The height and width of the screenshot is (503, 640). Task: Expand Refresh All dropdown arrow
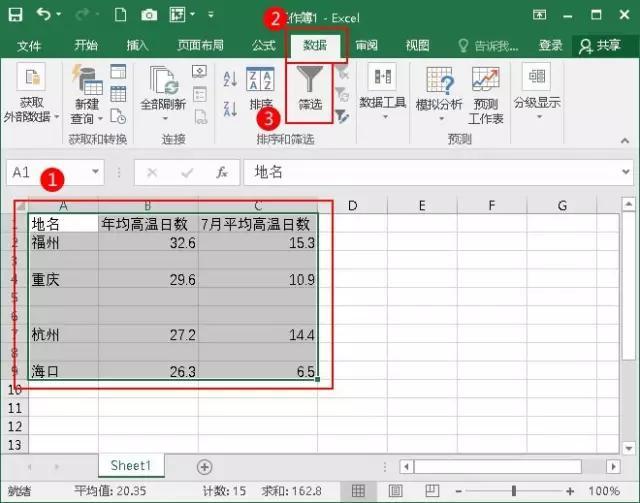[x=165, y=118]
